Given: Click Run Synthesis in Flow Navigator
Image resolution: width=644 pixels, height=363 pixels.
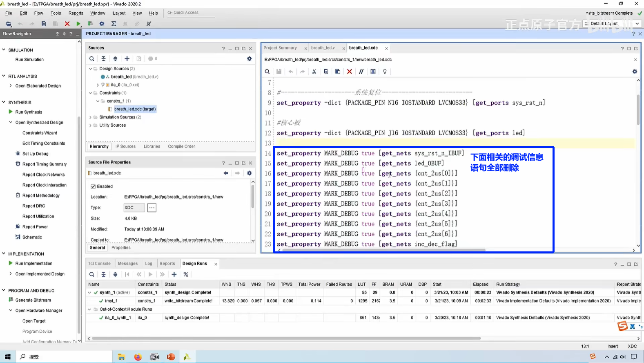Looking at the screenshot, I should pos(29,112).
